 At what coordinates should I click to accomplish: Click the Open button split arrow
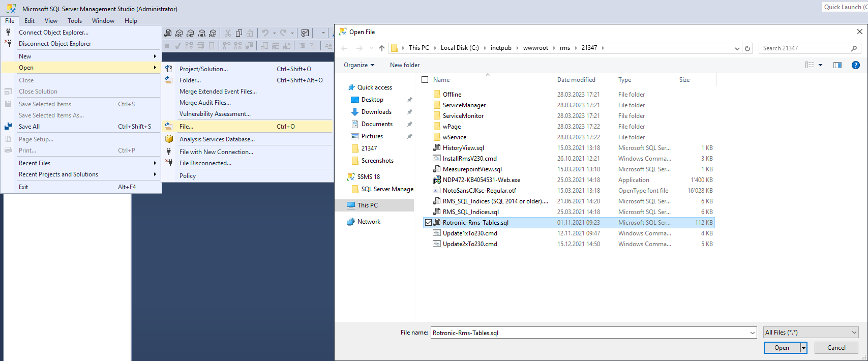click(803, 348)
